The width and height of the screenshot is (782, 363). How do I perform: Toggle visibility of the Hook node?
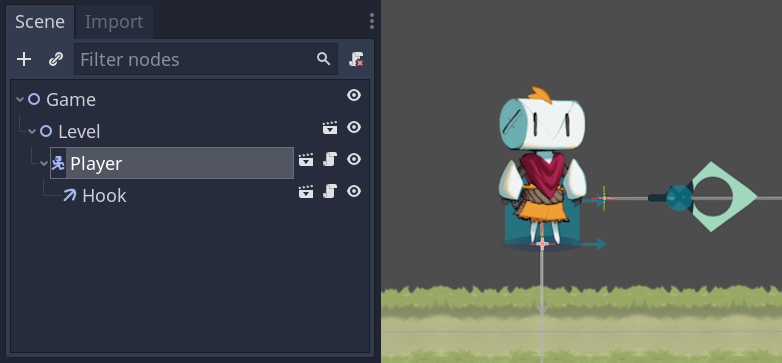(354, 191)
